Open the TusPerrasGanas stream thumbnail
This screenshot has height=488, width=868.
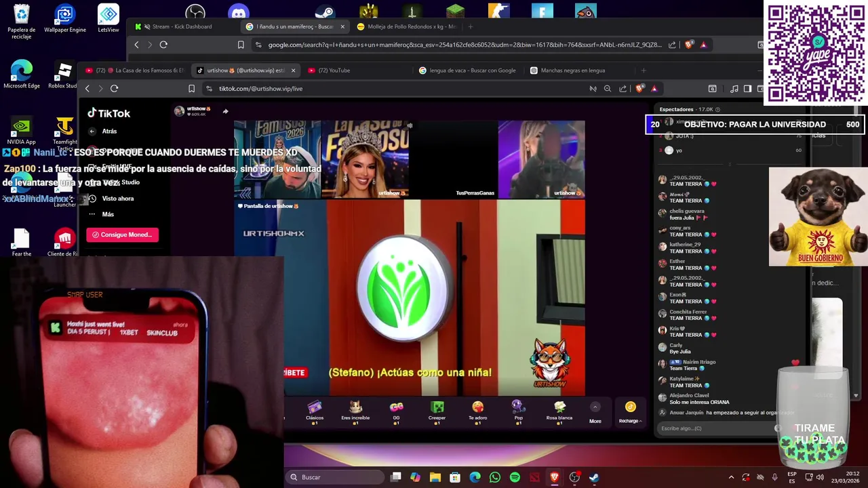[x=453, y=160]
